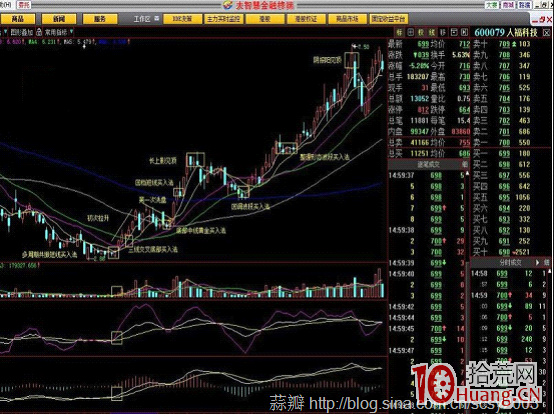The height and width of the screenshot is (414, 554).
Task: Click the icon right of 逐笔成交 header
Action: click(x=465, y=164)
